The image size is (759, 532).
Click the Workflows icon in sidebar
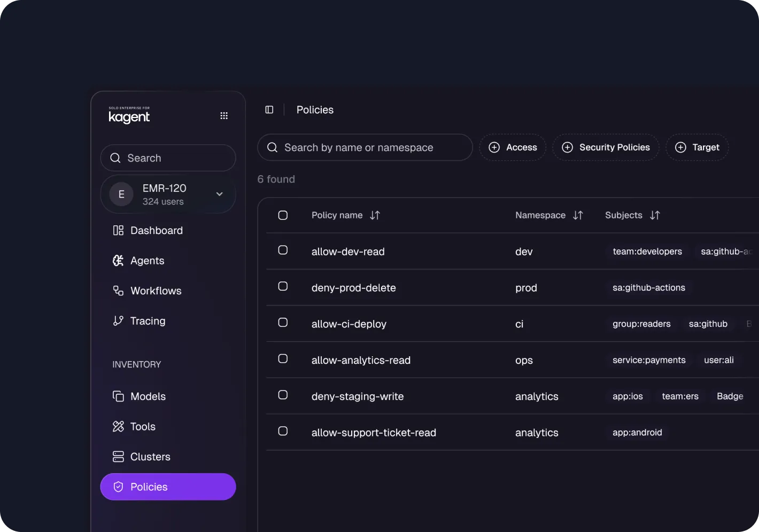[x=118, y=291]
